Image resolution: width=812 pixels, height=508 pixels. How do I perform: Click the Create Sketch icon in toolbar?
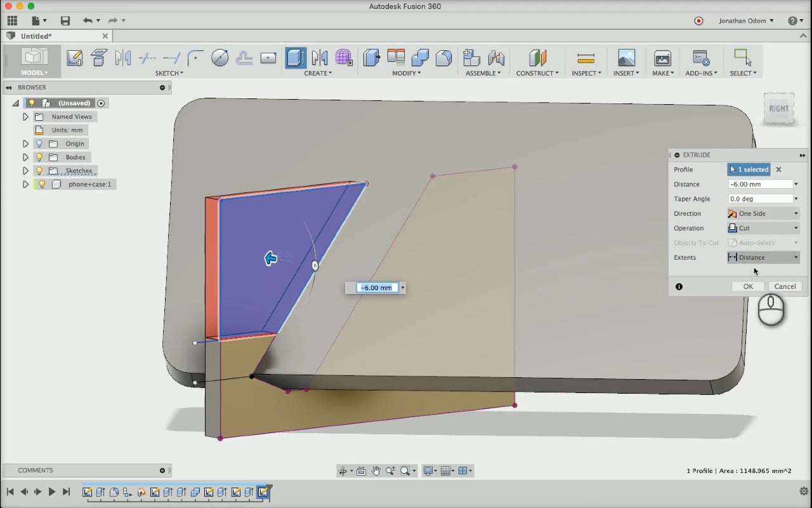tap(74, 58)
